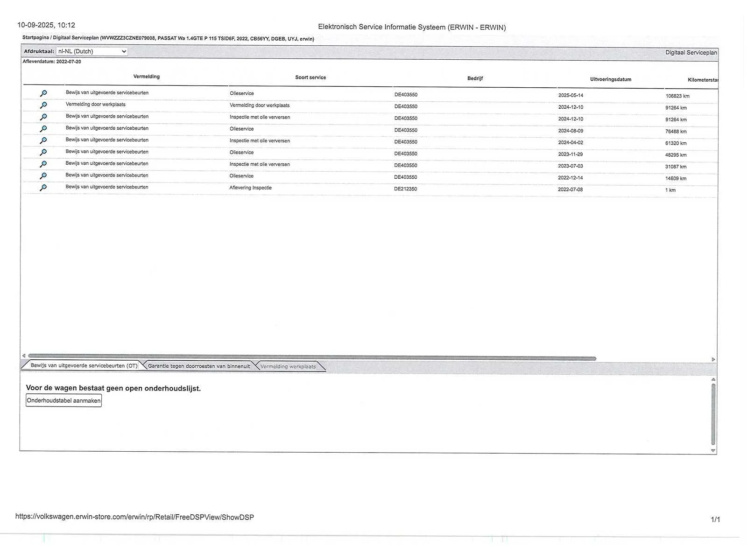The image size is (747, 560).
Task: Open magnifier for 2023-07-03 inspection entry
Action: pos(43,164)
